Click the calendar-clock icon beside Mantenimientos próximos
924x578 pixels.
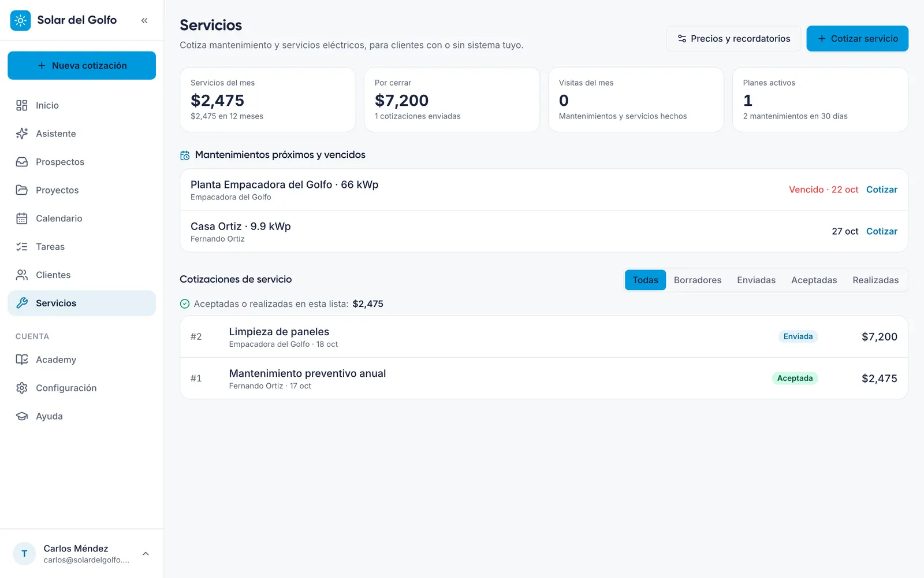[185, 155]
